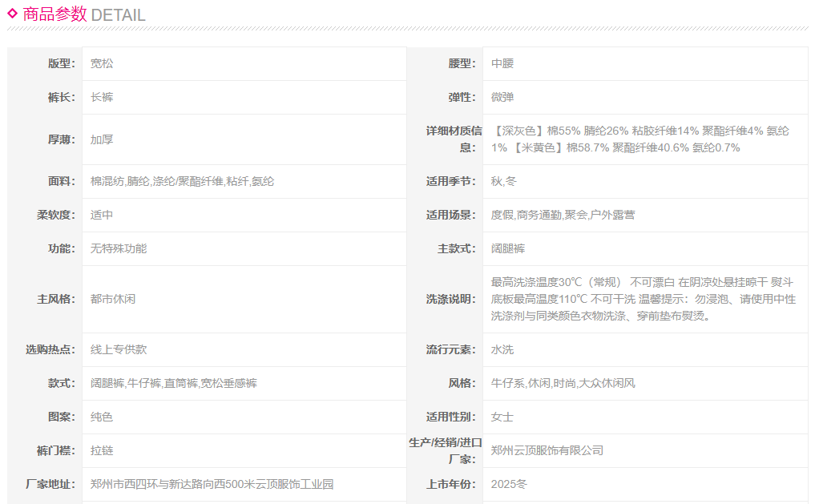Click the 商品参数 DETAIL heading

click(84, 14)
